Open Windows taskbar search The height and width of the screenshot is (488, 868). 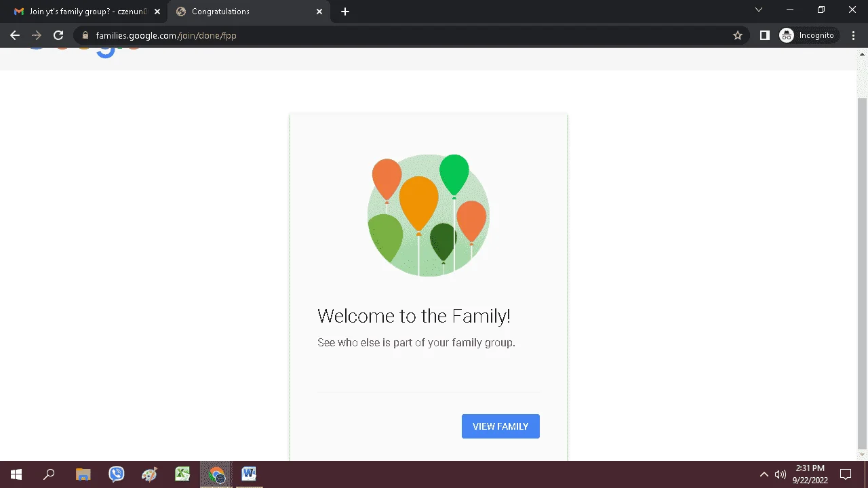49,474
